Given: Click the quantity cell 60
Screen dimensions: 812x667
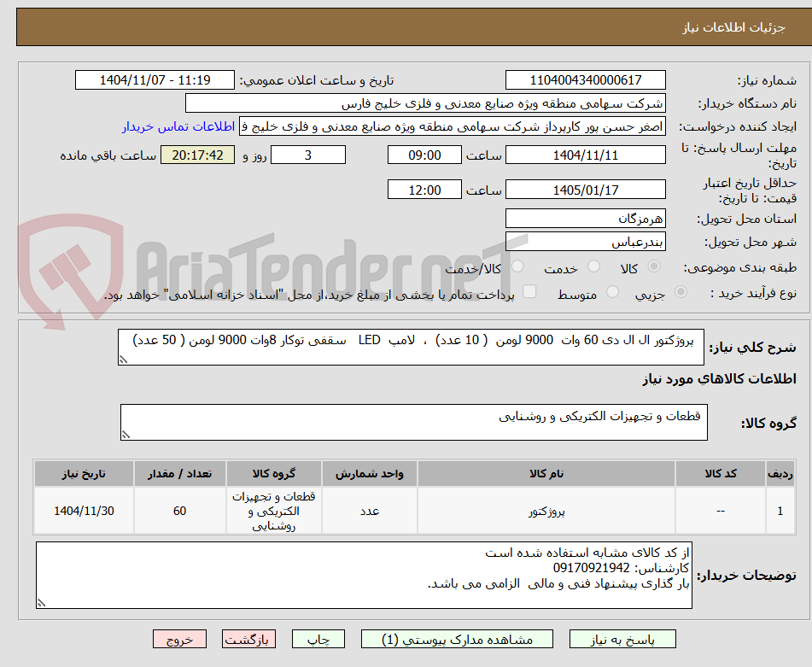Looking at the screenshot, I should [179, 511].
